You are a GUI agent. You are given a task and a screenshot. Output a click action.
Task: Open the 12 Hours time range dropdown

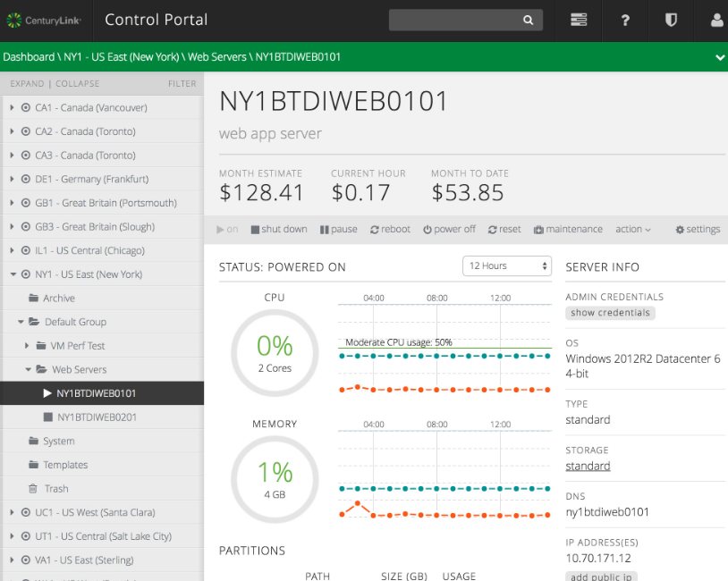click(x=507, y=265)
